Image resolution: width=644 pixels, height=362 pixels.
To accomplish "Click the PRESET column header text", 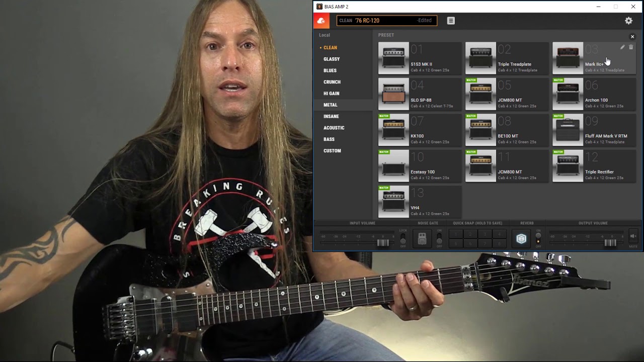I will [386, 35].
